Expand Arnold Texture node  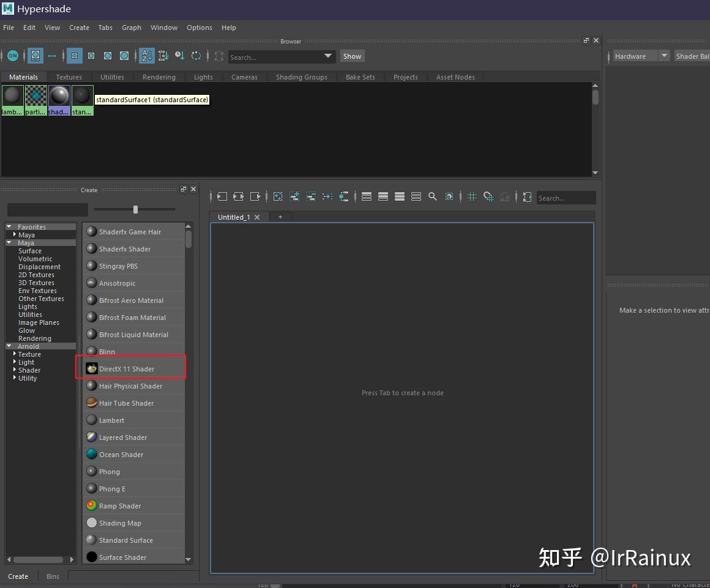(x=15, y=354)
